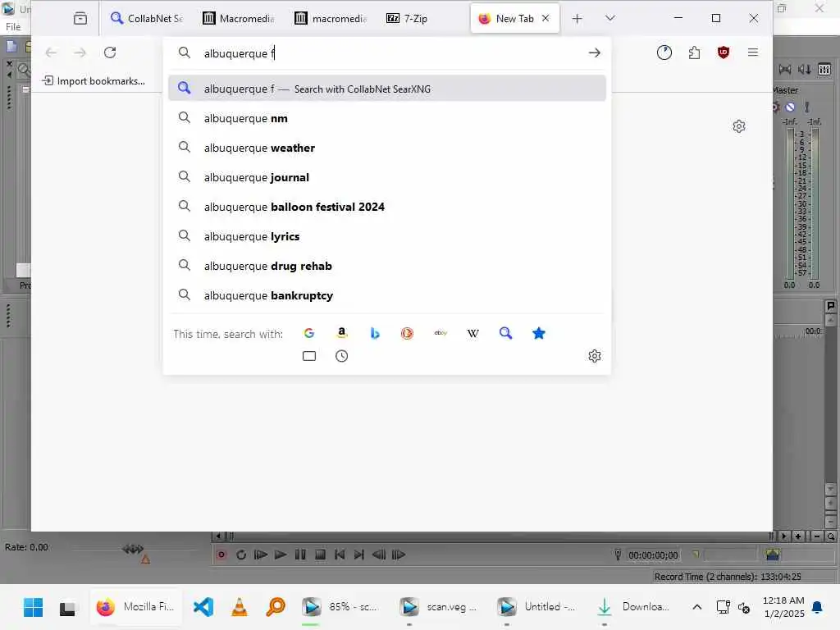Search this time with Amazon
Viewport: 840px width, 630px height.
point(342,333)
